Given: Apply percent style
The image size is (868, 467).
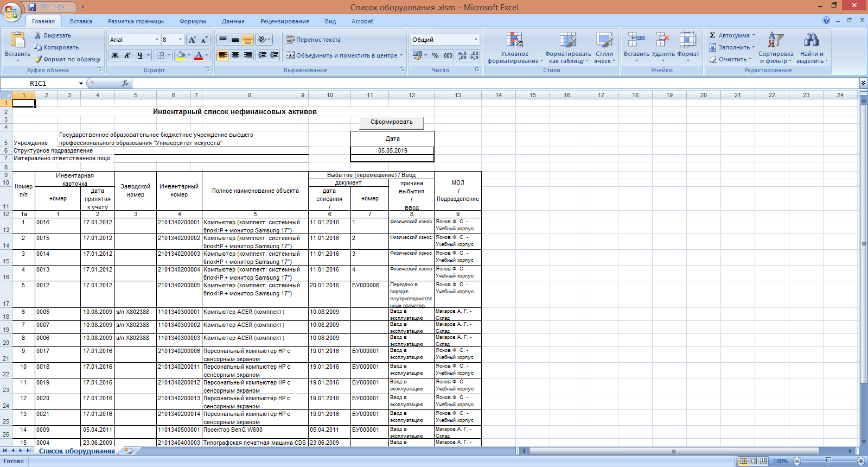Looking at the screenshot, I should [x=435, y=55].
